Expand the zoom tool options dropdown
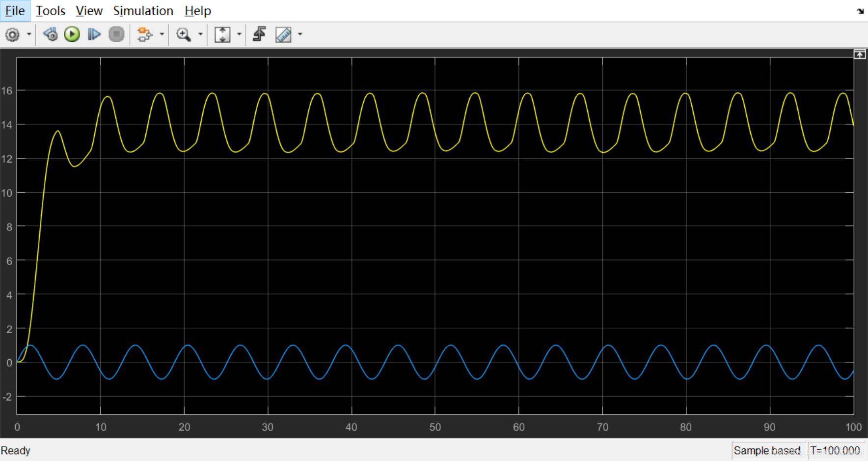 point(200,34)
